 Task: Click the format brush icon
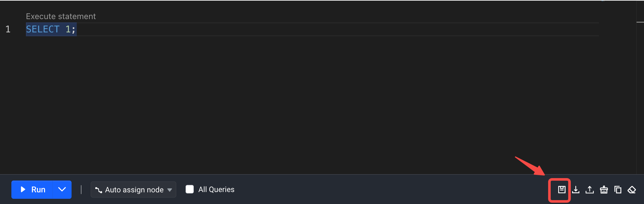(x=604, y=190)
